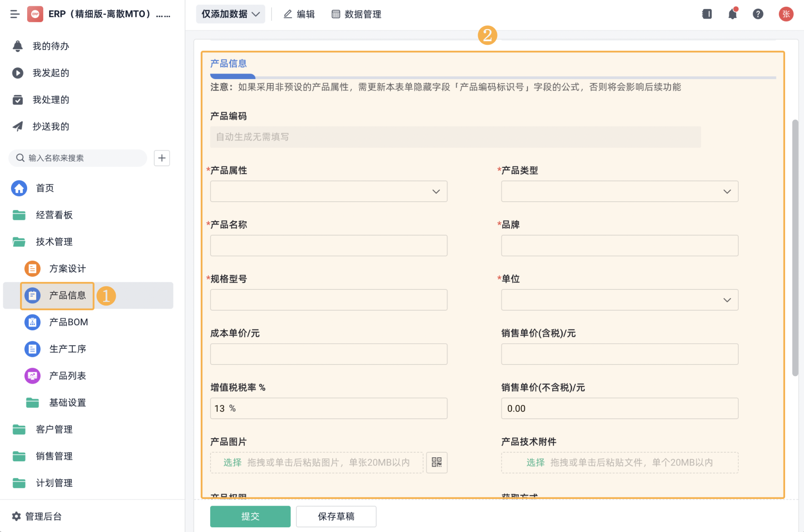Open 管理后台 gear icon
The height and width of the screenshot is (532, 804).
pyautogui.click(x=16, y=516)
